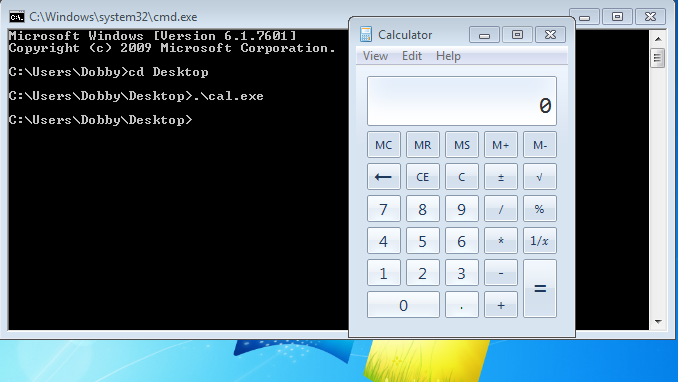
Task: Click the equals key
Action: point(540,289)
